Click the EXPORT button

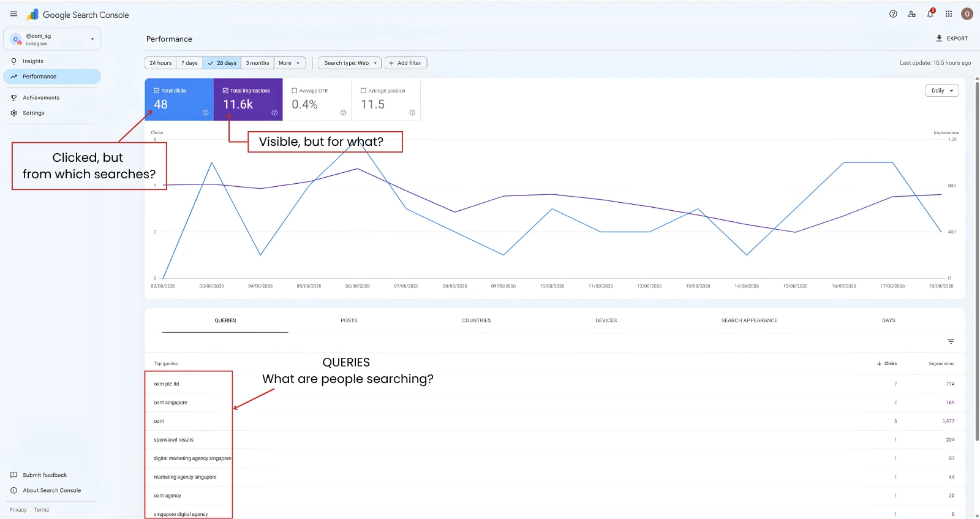(952, 38)
